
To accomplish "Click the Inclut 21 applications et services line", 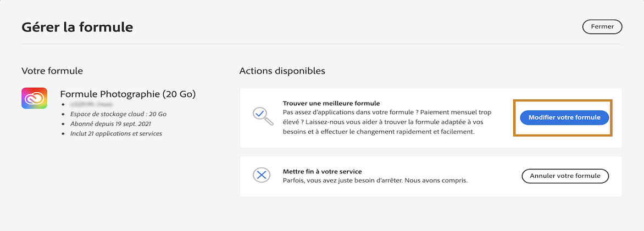I will [116, 133].
